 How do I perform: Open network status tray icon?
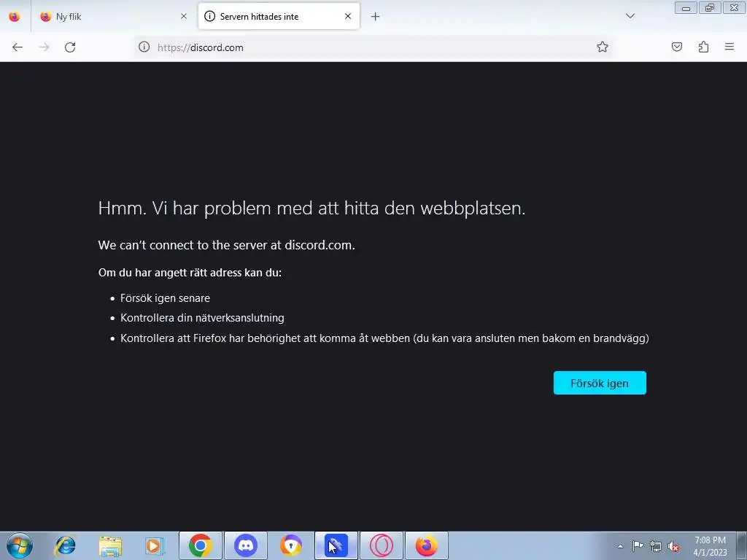pos(656,546)
